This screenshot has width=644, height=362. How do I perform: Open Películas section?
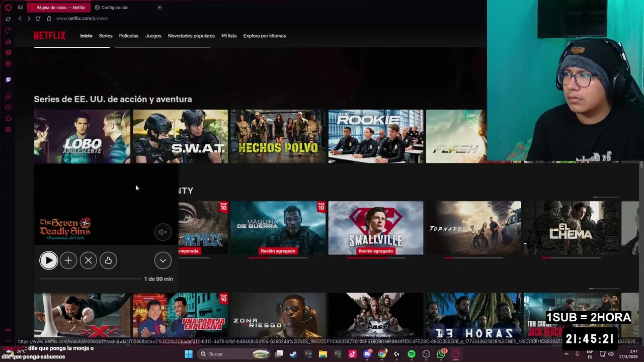[x=129, y=36]
